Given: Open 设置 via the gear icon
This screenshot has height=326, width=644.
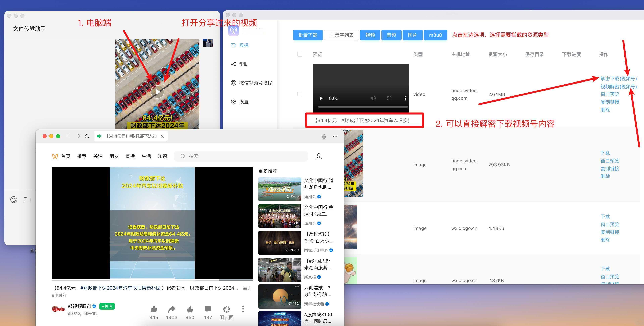Looking at the screenshot, I should [233, 101].
